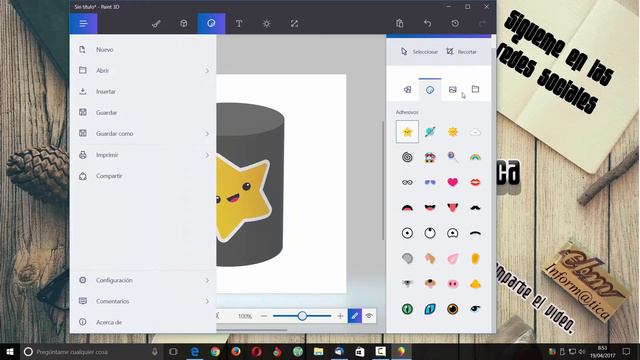Pick the planet sticker
The width and height of the screenshot is (640, 360).
click(x=430, y=132)
